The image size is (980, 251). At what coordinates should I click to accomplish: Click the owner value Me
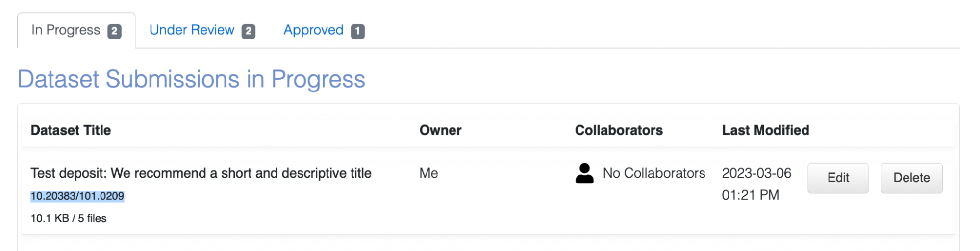428,173
